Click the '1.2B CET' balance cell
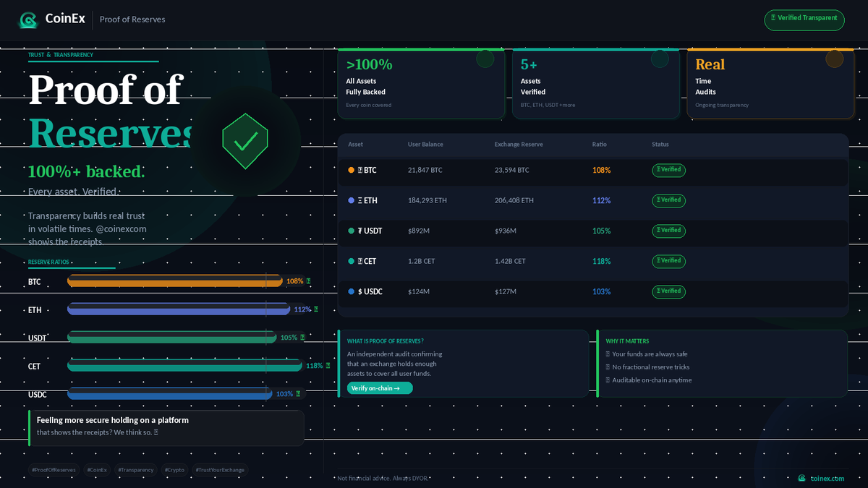This screenshot has width=868, height=488. click(x=422, y=262)
